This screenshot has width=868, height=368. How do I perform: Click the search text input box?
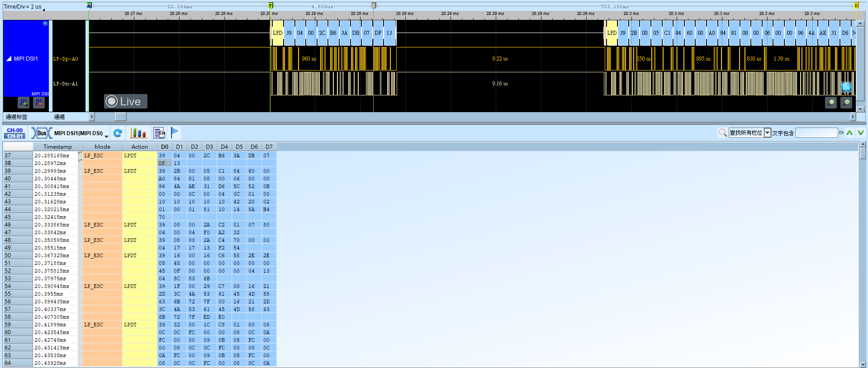816,132
